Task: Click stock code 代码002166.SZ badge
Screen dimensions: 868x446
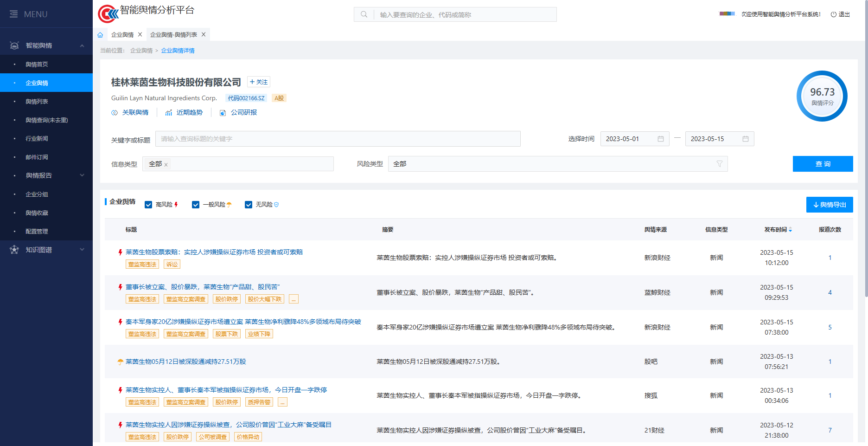Action: [x=246, y=98]
